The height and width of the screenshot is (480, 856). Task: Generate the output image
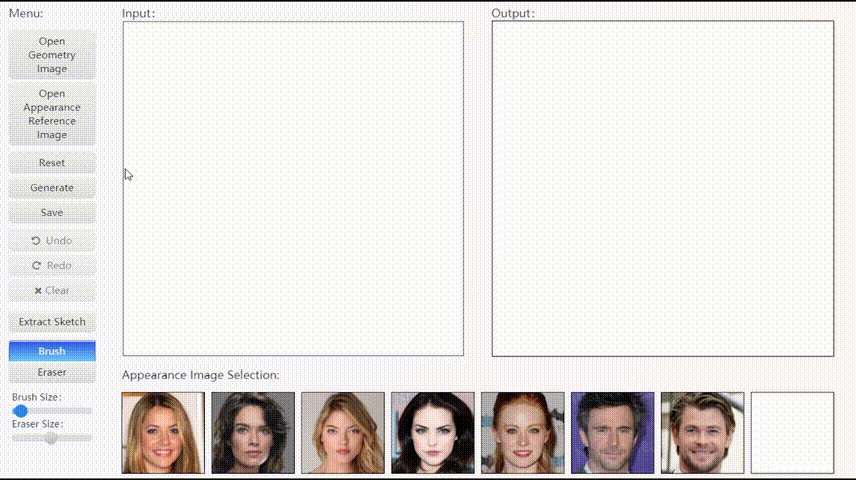(x=52, y=187)
